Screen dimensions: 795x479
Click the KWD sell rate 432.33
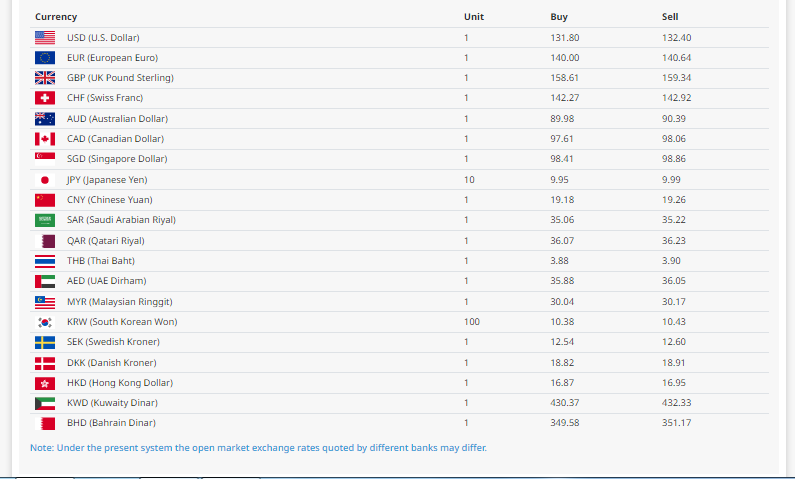pos(676,403)
